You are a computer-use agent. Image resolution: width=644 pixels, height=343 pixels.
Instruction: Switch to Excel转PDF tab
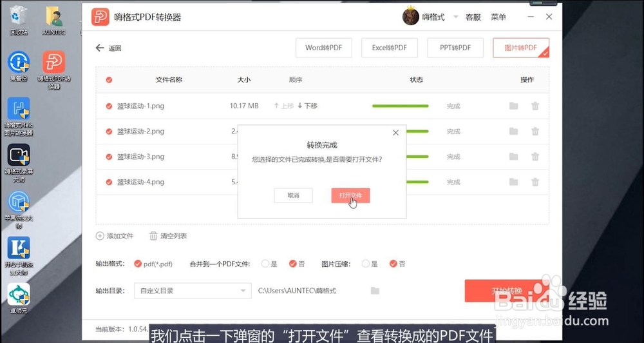click(390, 48)
